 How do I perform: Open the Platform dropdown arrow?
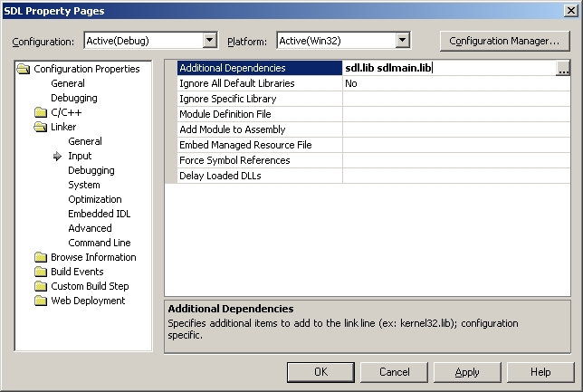[402, 40]
